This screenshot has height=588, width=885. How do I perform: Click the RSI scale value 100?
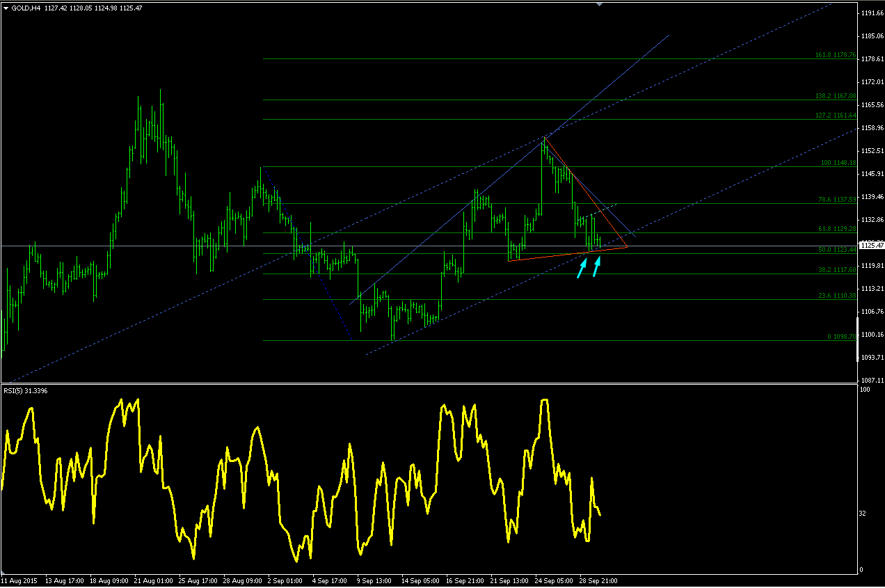point(865,390)
